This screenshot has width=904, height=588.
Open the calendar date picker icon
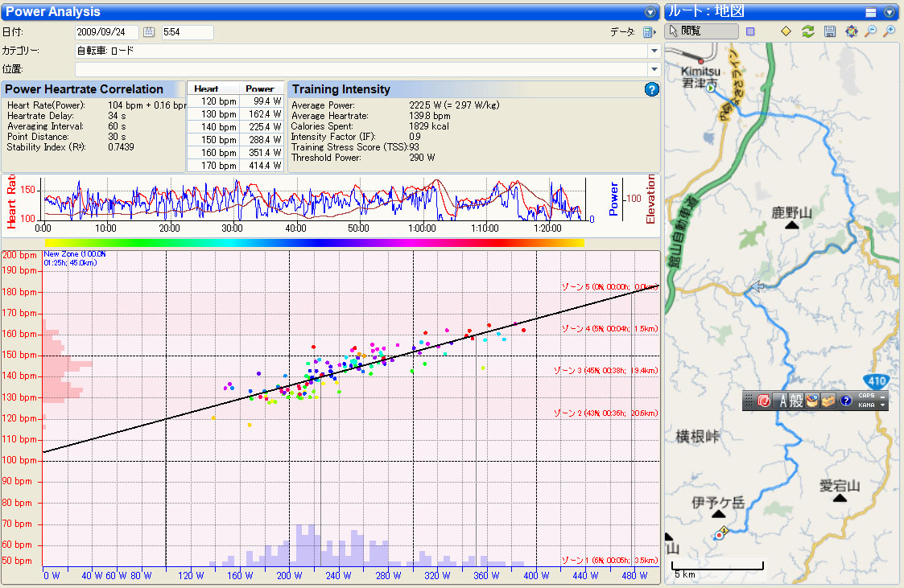[149, 32]
